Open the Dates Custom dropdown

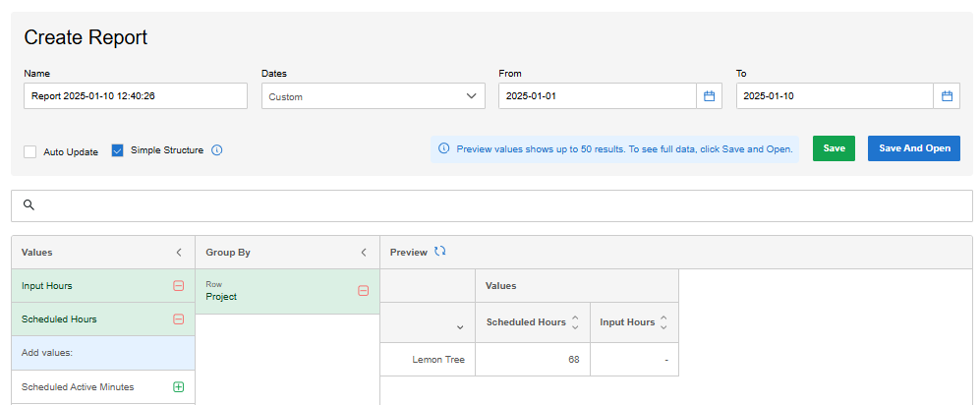point(374,96)
